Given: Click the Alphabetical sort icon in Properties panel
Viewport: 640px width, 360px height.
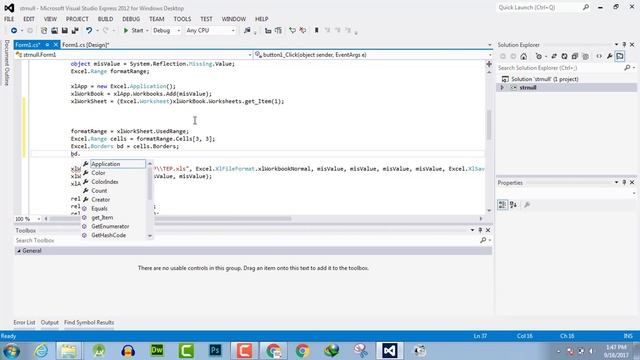Looking at the screenshot, I should click(x=513, y=205).
